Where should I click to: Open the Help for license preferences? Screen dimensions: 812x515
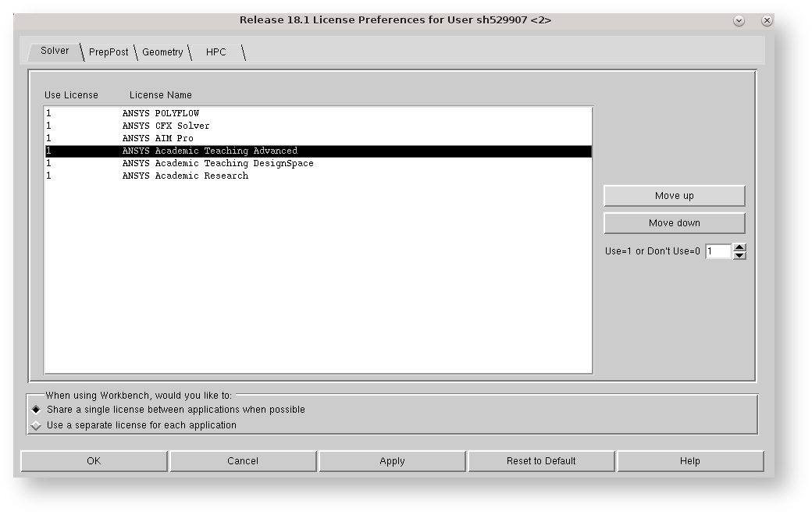[690, 460]
